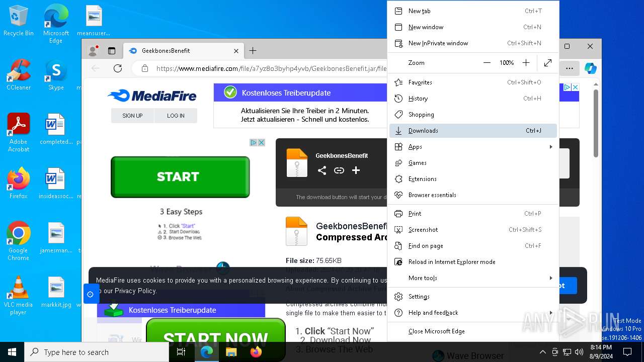Open Games from the menu
The height and width of the screenshot is (362, 644).
pyautogui.click(x=473, y=163)
